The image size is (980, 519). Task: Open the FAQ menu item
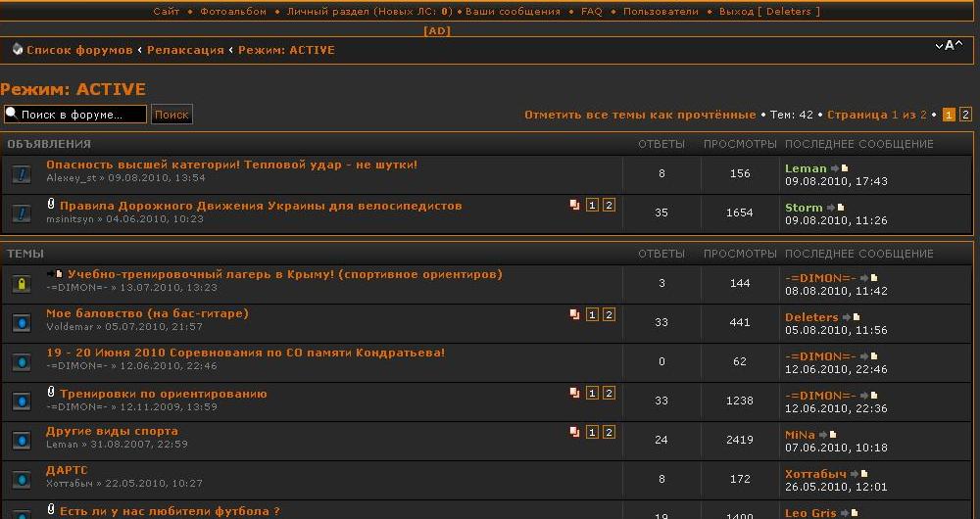(591, 12)
